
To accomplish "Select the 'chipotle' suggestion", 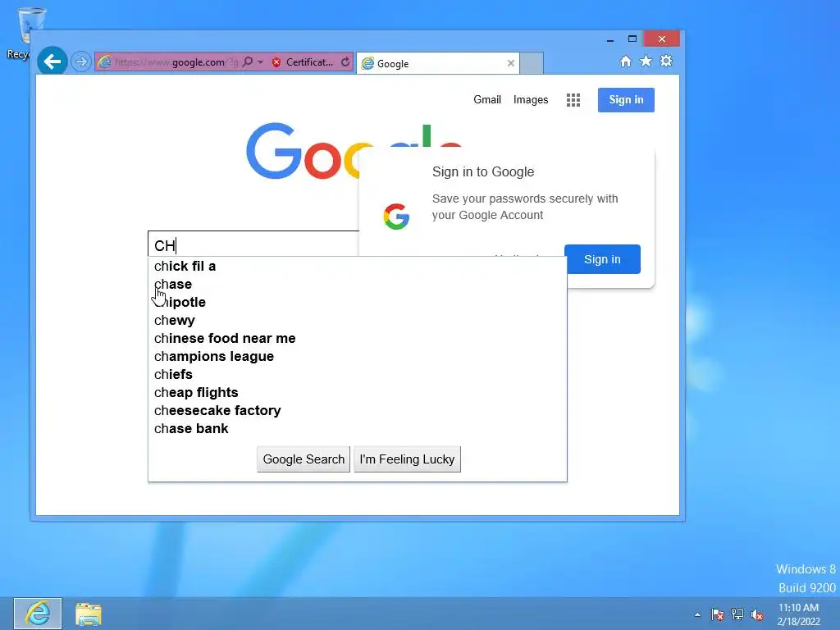I will pos(358,302).
